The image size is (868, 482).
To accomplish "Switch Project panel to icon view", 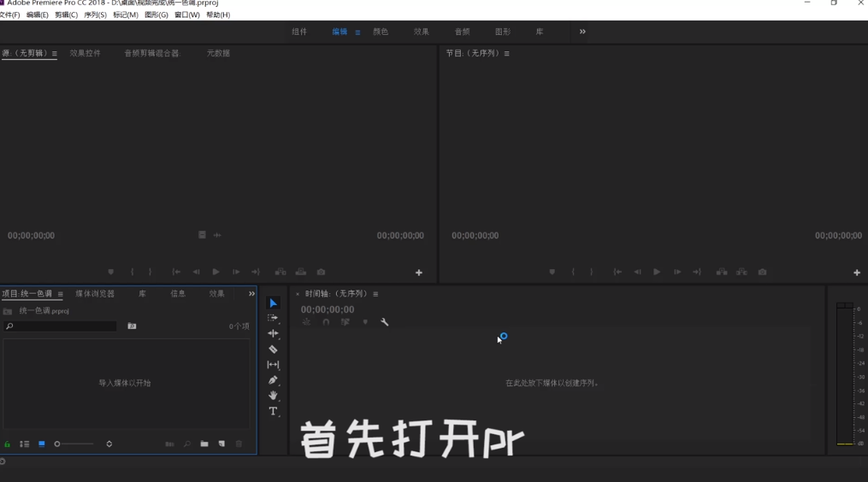I will (x=42, y=444).
